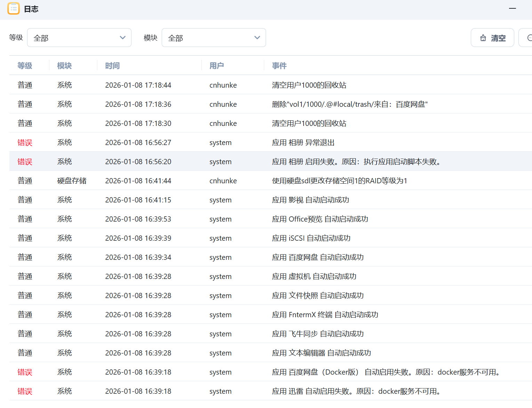Open the 等级 level filter dropdown

tap(79, 38)
